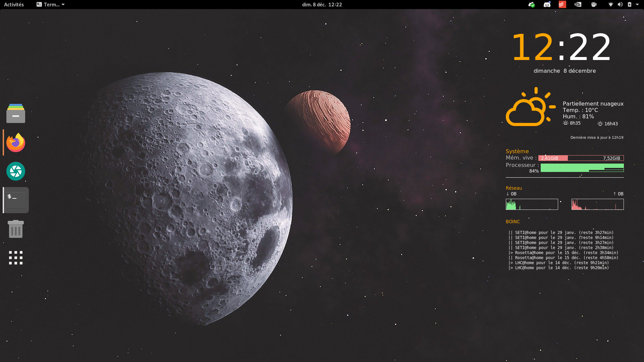The image size is (644, 362).
Task: Open the Trash in dock
Action: coord(16,229)
